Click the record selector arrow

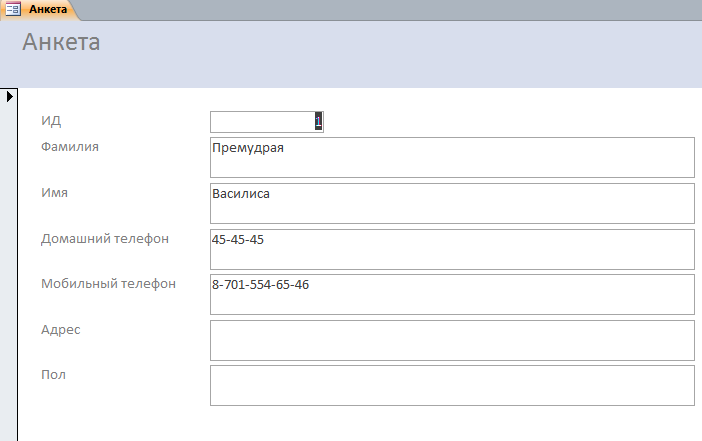[9, 96]
